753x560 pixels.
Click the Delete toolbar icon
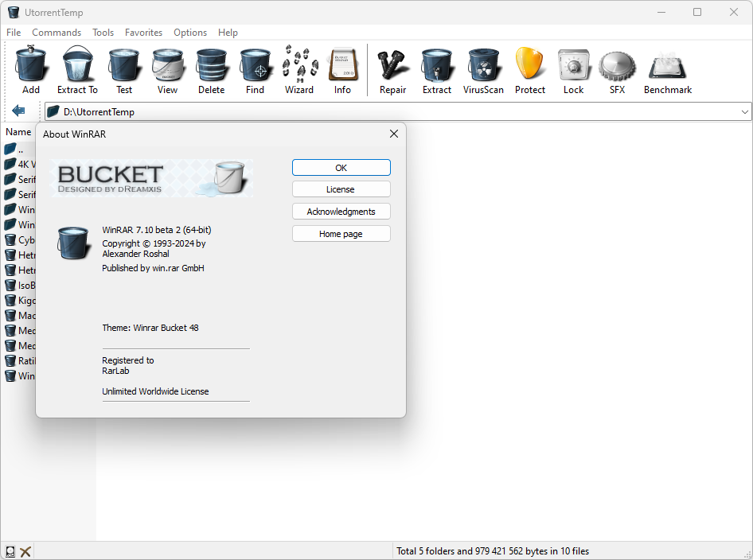tap(211, 64)
